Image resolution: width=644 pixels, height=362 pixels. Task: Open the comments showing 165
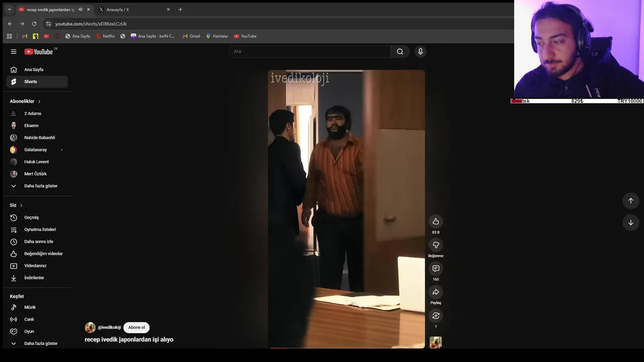coord(436,268)
